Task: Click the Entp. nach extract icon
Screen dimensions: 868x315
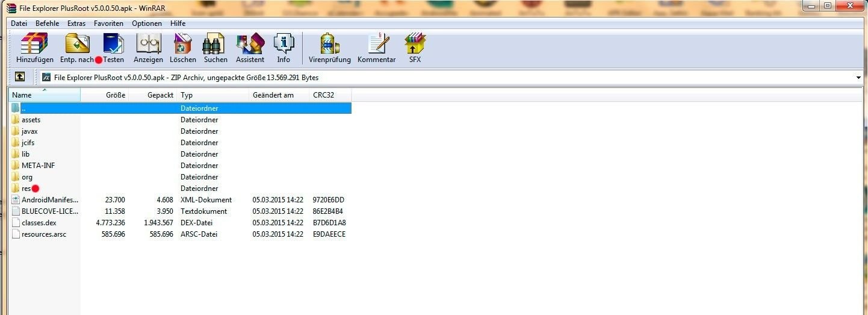Action: click(77, 44)
